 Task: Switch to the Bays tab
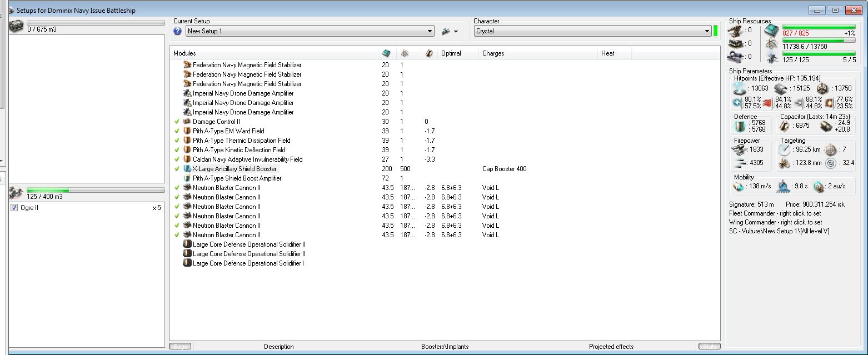pyautogui.click(x=180, y=347)
